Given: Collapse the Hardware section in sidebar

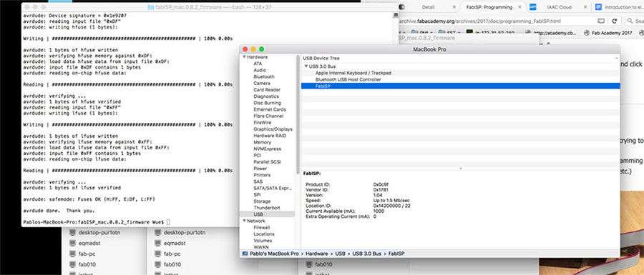Looking at the screenshot, I should pos(244,57).
